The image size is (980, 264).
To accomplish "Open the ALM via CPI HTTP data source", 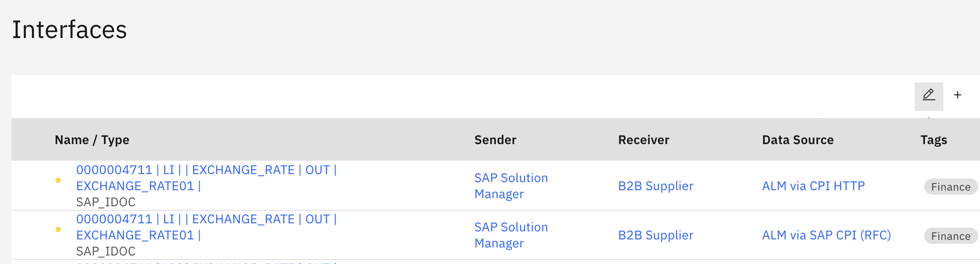I will click(813, 186).
